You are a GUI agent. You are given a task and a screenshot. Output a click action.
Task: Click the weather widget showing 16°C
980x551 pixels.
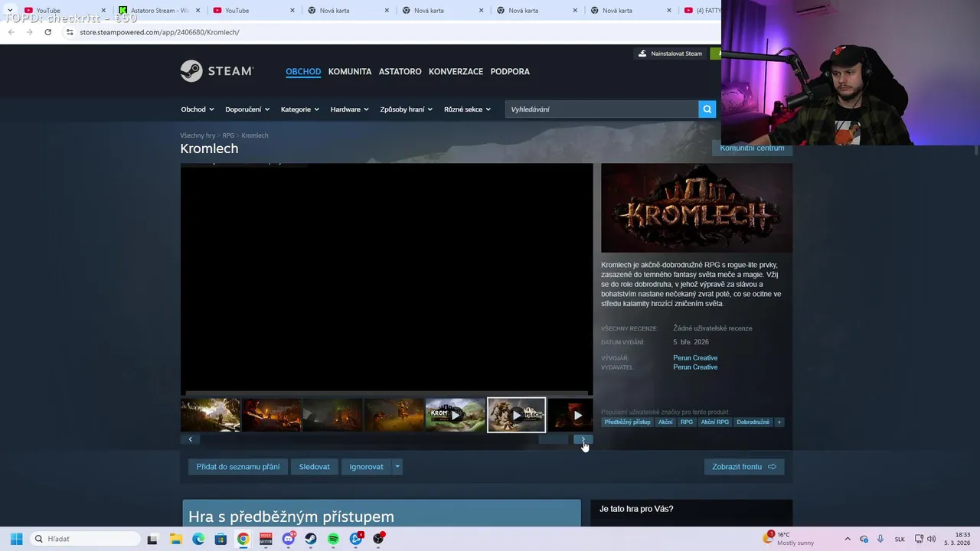(789, 539)
